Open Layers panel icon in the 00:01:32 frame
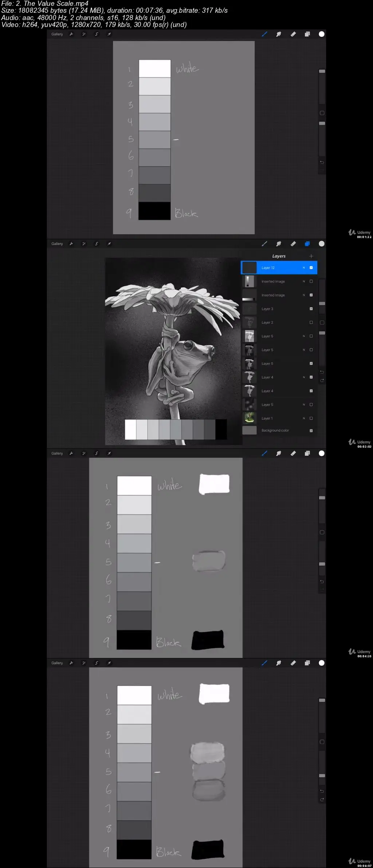The height and width of the screenshot is (868, 373). pyautogui.click(x=307, y=34)
